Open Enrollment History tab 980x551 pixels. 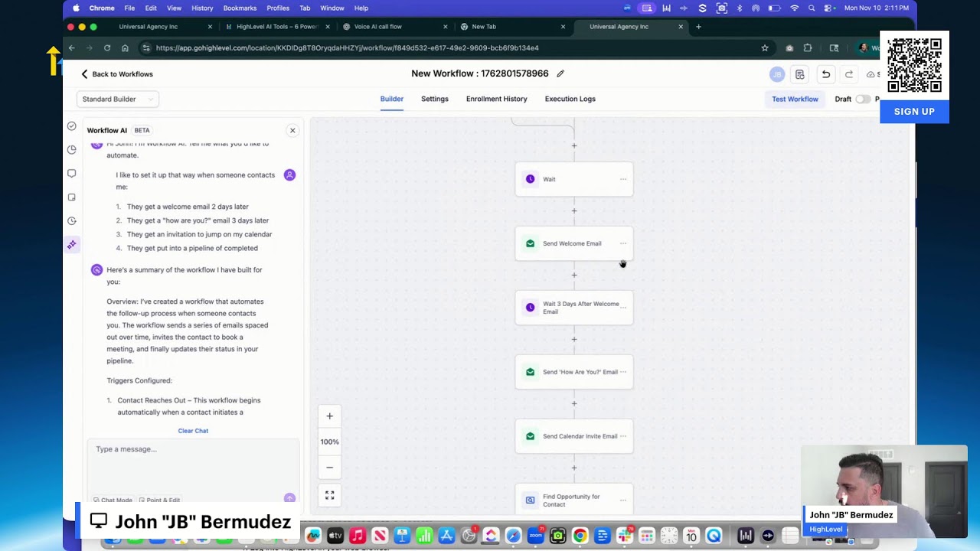tap(496, 99)
